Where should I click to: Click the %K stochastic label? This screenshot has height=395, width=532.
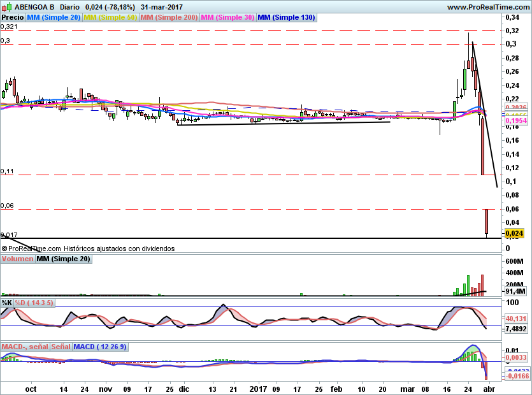pos(7,303)
